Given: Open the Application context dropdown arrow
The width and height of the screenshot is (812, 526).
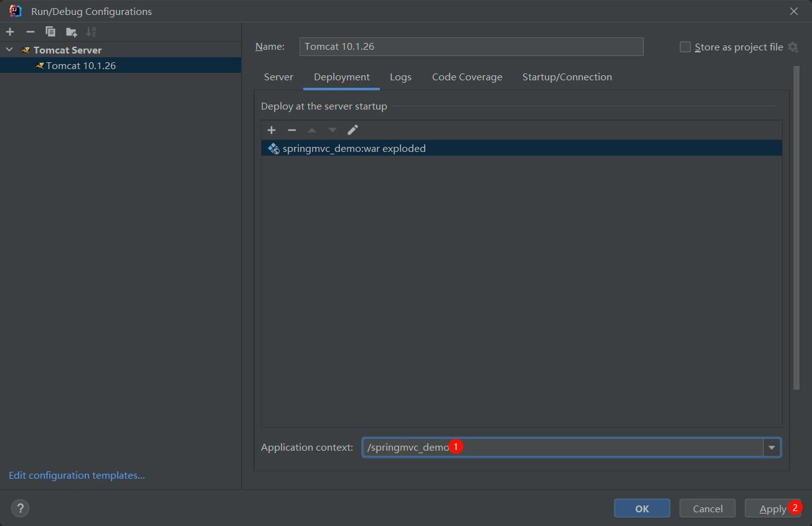Looking at the screenshot, I should pos(772,448).
